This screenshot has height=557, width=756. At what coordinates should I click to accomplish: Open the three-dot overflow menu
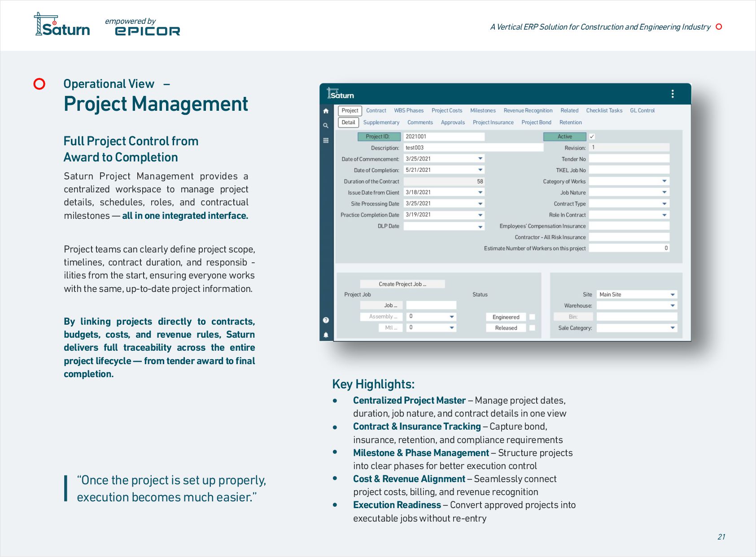(x=672, y=94)
